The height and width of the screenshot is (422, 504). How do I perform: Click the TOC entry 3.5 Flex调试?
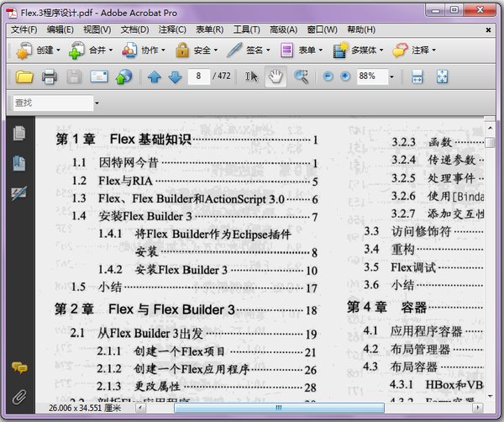[x=423, y=267]
